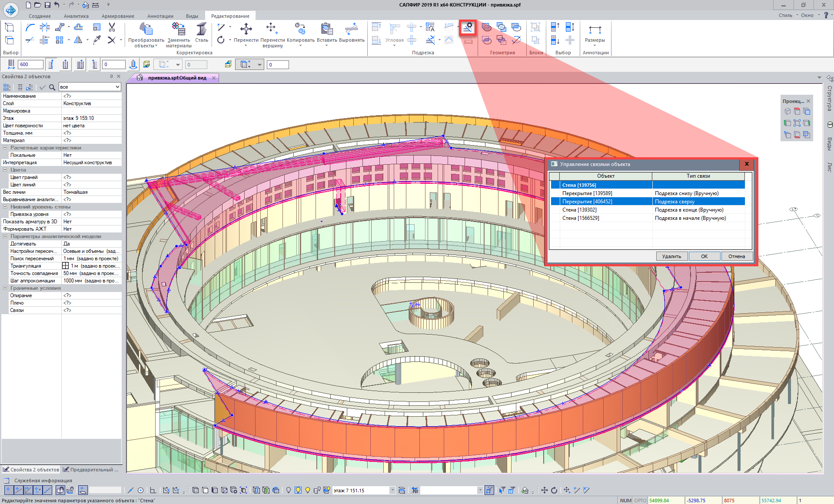Click the Перенести move tool icon
Image resolution: width=834 pixels, height=504 pixels.
point(246,30)
